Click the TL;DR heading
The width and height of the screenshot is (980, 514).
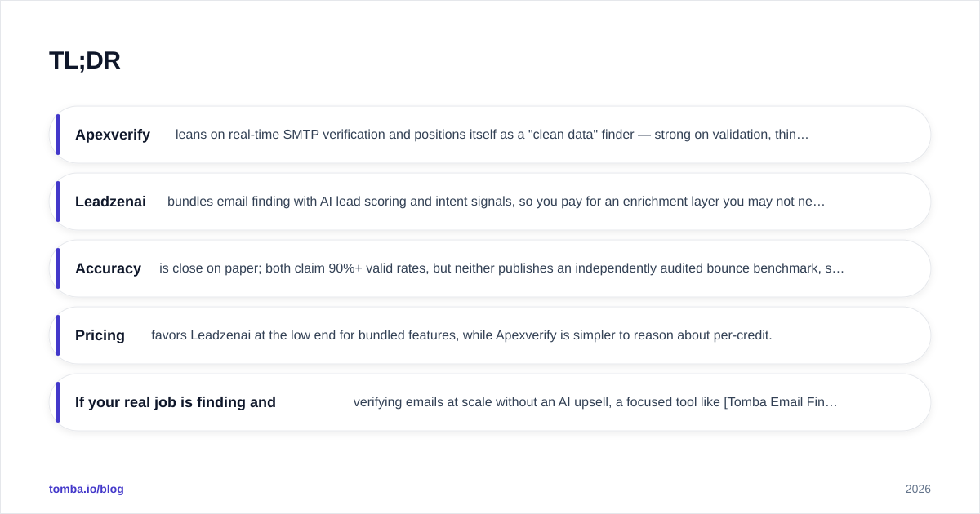click(85, 60)
